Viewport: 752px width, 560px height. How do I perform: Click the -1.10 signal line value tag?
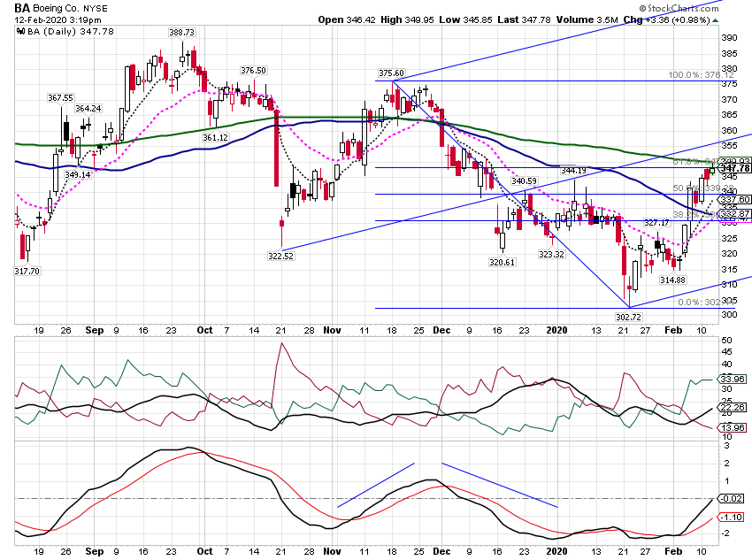coord(732,518)
